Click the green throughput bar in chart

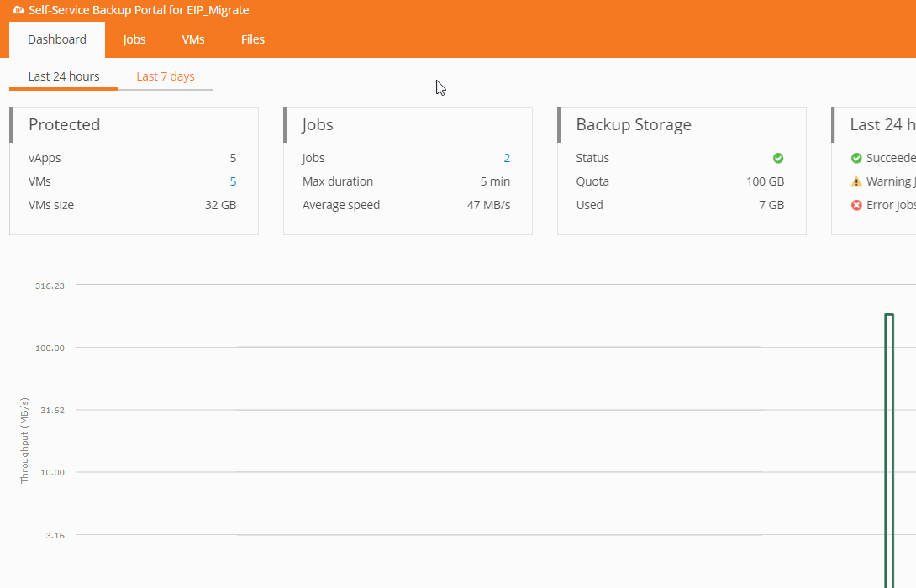(x=889, y=445)
